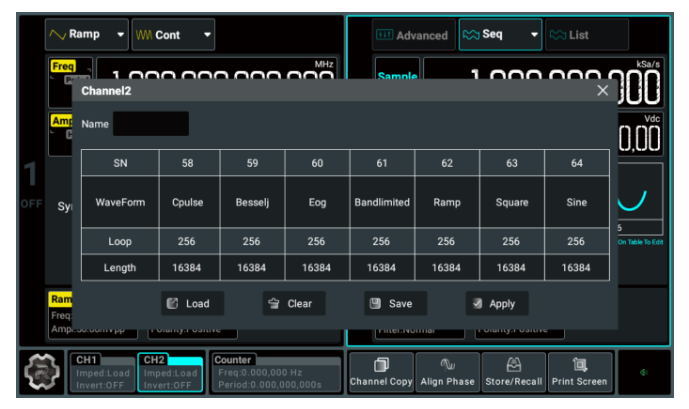Select sequence number 63 cell
689x409 pixels.
coord(512,163)
